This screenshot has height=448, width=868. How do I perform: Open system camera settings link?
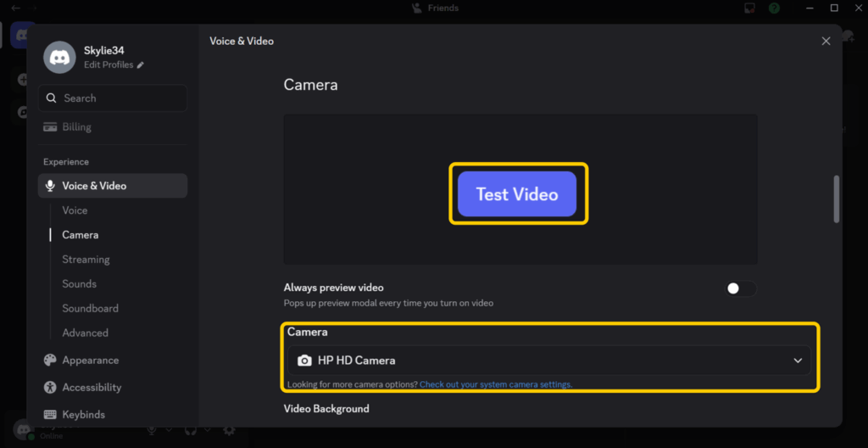[496, 384]
